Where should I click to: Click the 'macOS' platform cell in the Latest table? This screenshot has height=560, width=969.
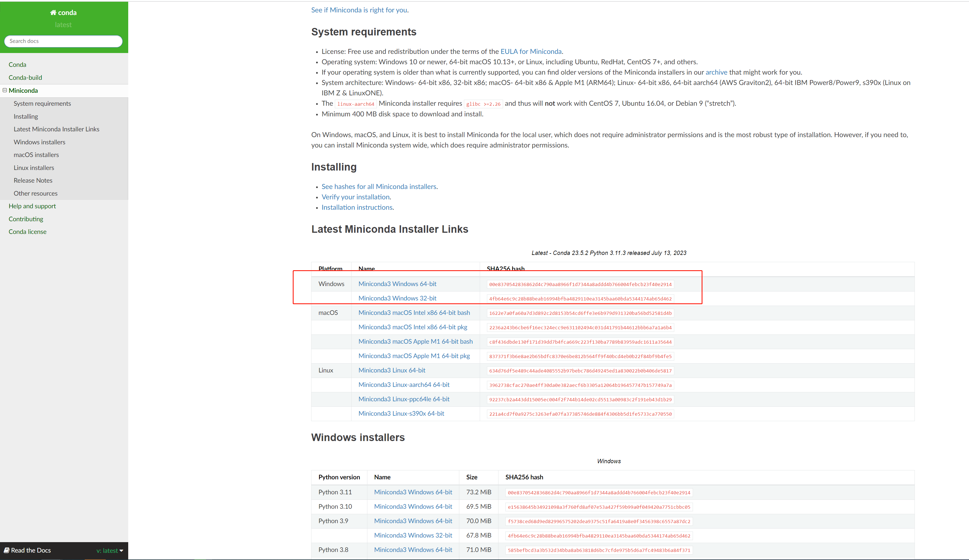pyautogui.click(x=328, y=313)
